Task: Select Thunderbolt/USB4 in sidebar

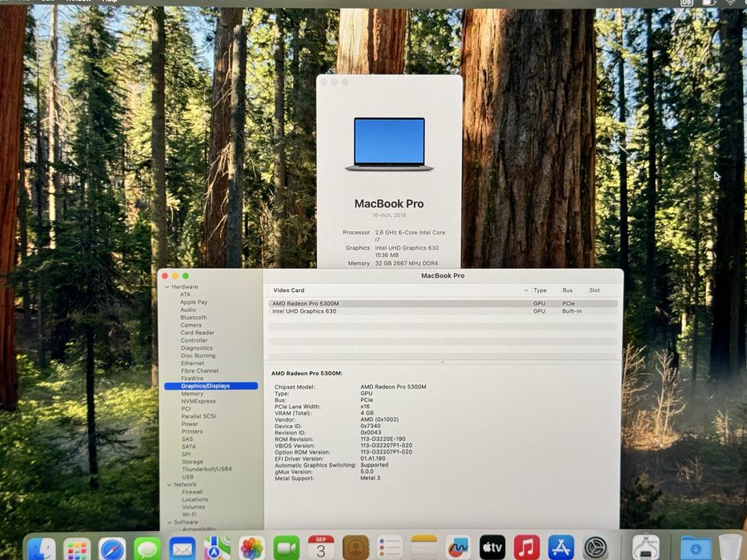Action: (x=207, y=469)
